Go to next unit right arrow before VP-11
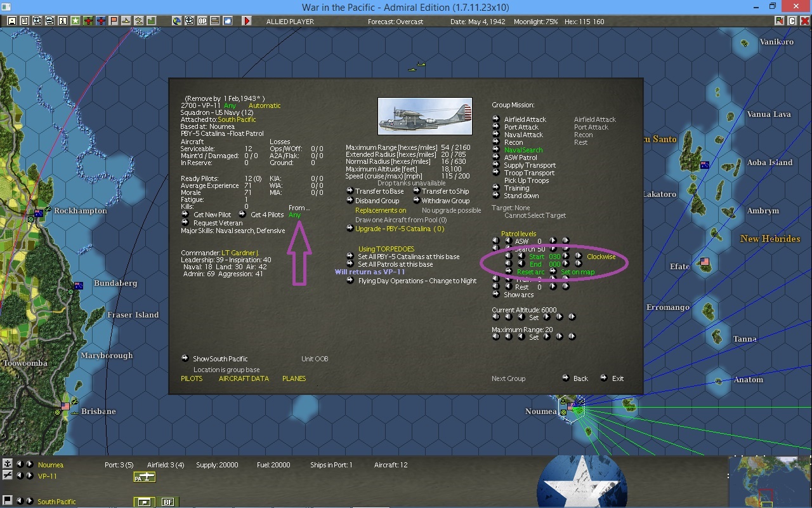812x508 pixels. [30, 476]
